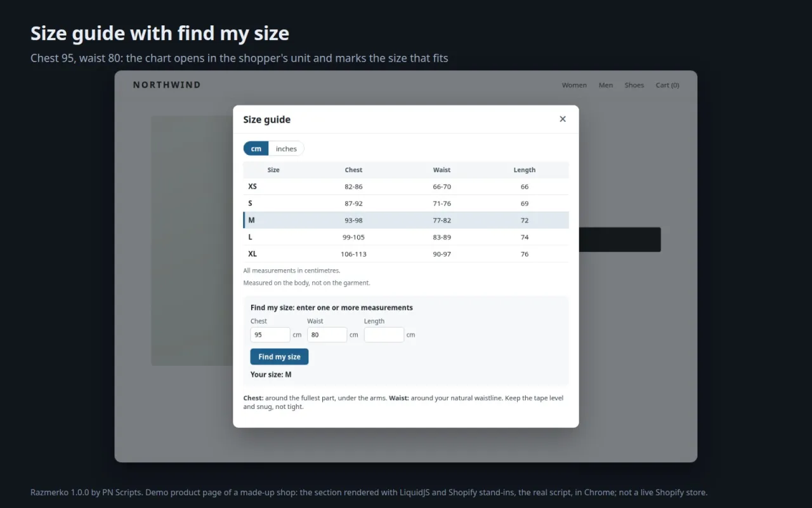Select the XS size row label

(252, 187)
